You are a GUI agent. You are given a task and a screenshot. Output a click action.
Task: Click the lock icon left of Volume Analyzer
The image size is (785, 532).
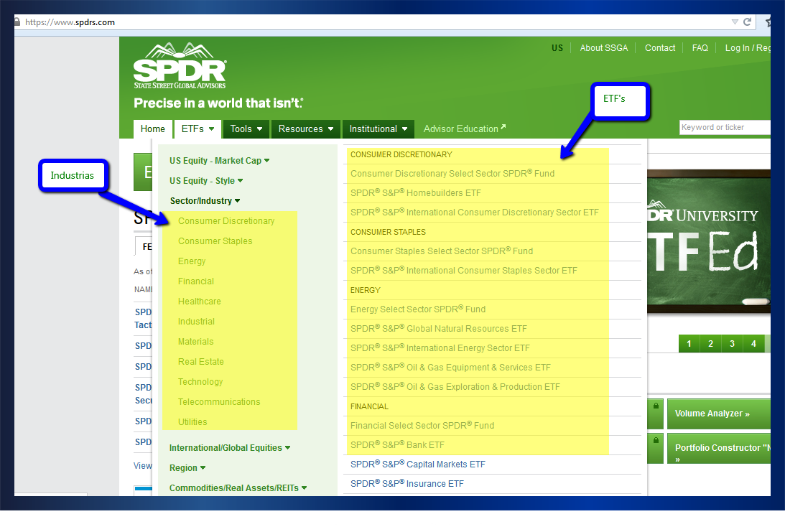pos(655,406)
